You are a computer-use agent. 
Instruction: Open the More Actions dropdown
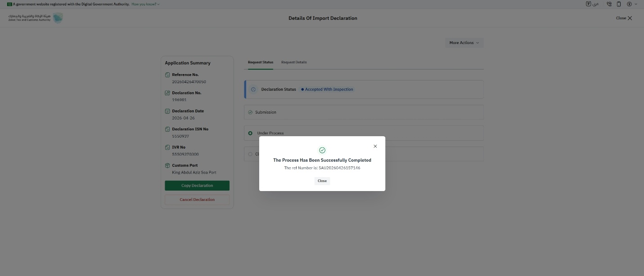tap(464, 43)
